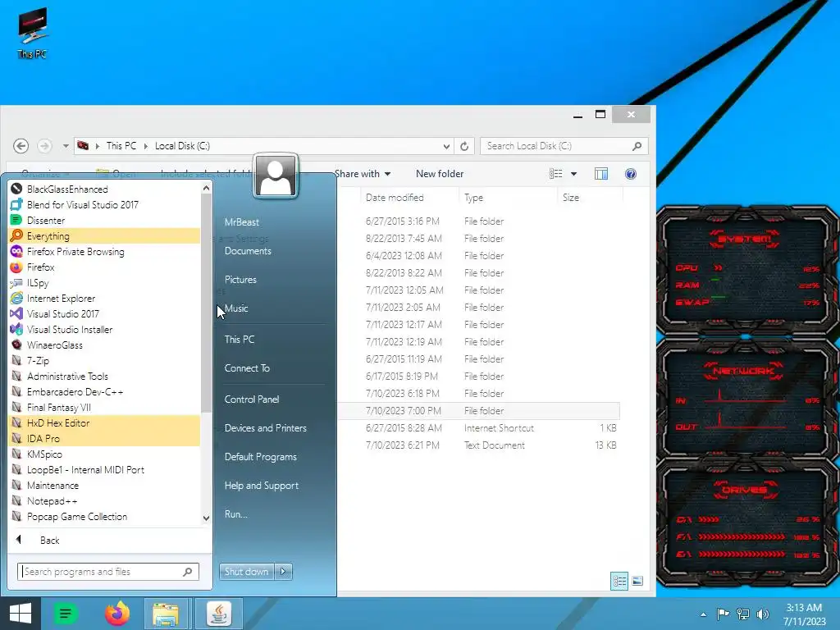This screenshot has height=630, width=840.
Task: Open Control Panel from start menu
Action: click(x=251, y=399)
